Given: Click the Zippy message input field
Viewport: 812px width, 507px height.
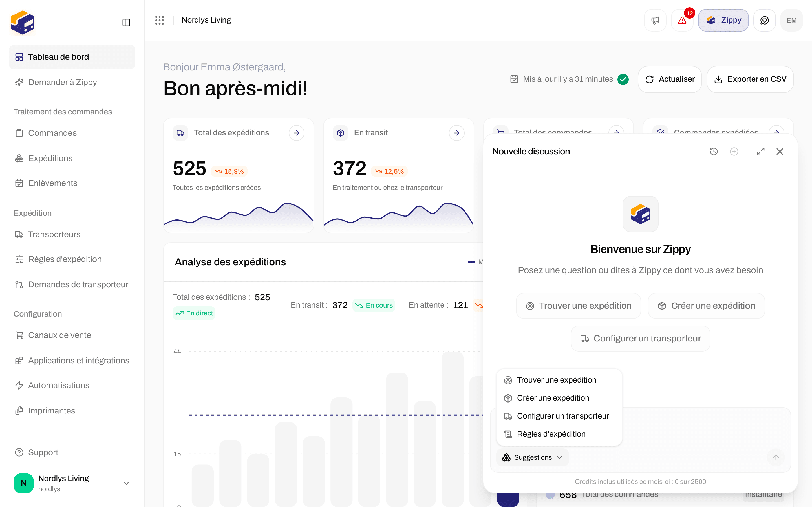Looking at the screenshot, I should pyautogui.click(x=705, y=429).
